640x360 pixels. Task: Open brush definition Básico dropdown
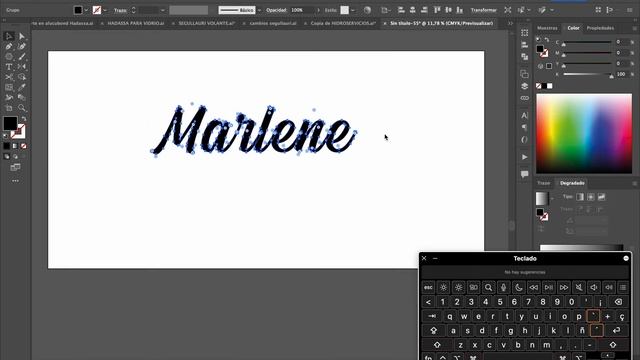tap(259, 10)
